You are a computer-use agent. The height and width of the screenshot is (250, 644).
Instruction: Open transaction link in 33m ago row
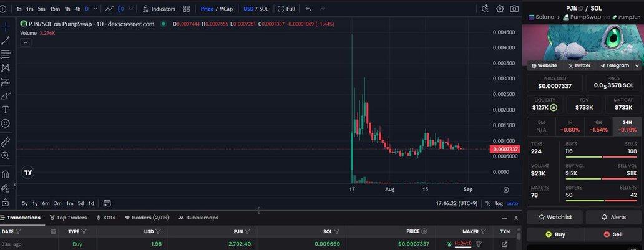[504, 244]
